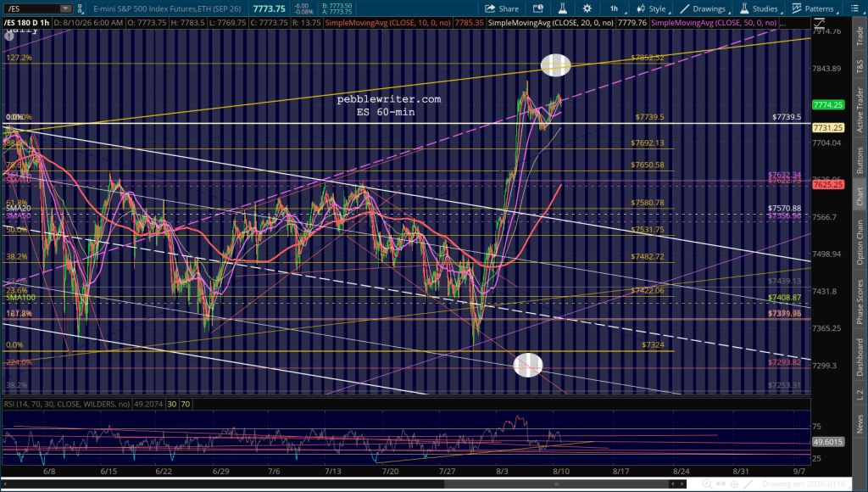Open the L2 sidebar tab

coord(860,394)
